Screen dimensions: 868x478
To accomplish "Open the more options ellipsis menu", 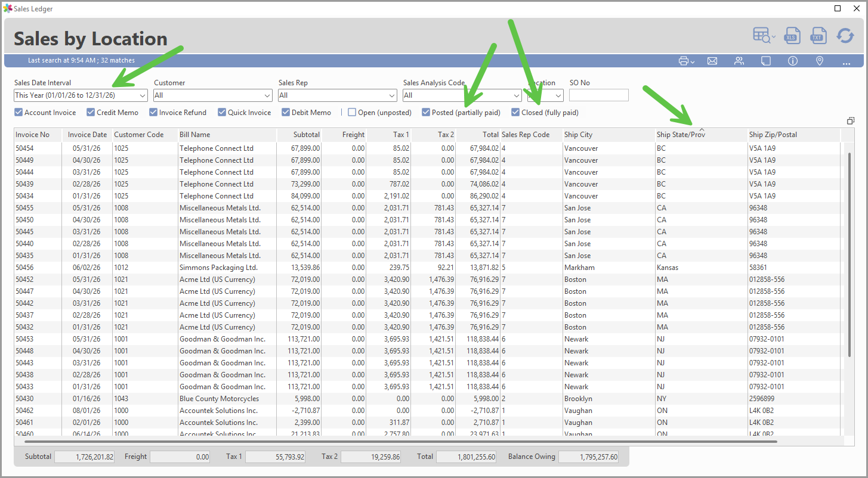I will pyautogui.click(x=847, y=63).
